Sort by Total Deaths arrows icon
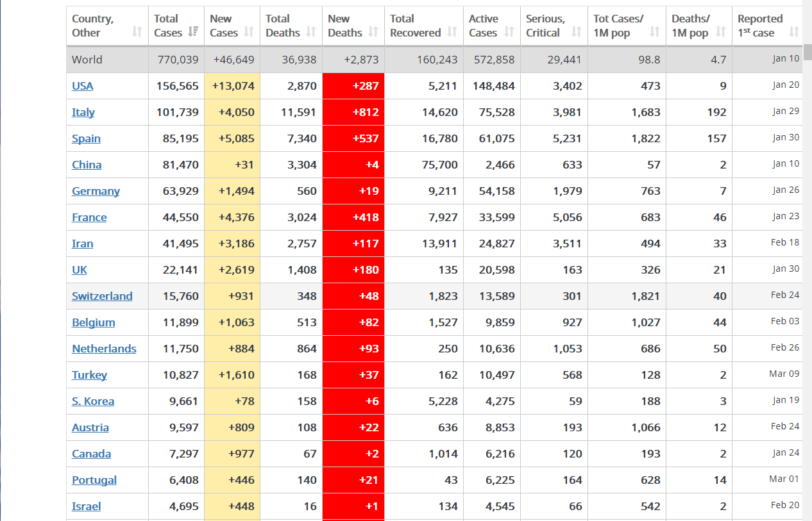The image size is (812, 521). click(311, 33)
